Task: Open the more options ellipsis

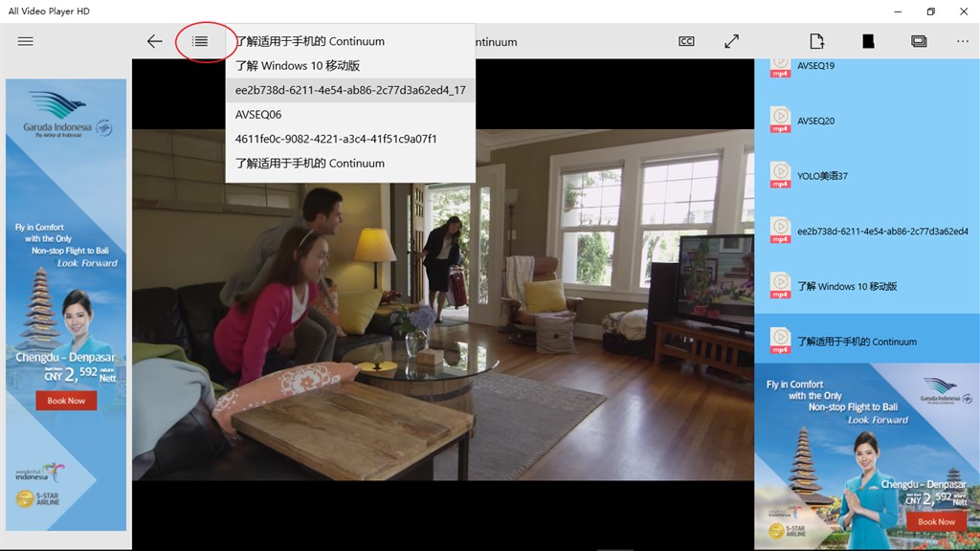Action: coord(963,41)
